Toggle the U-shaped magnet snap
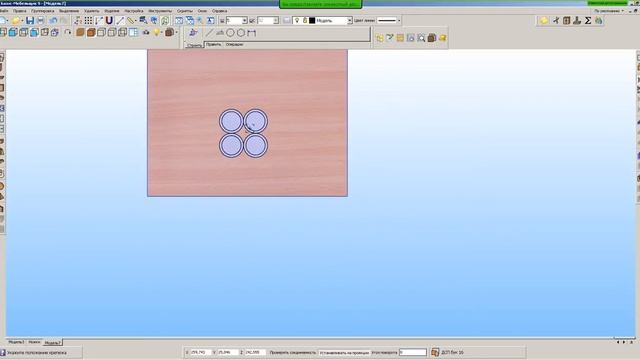 click(x=109, y=20)
